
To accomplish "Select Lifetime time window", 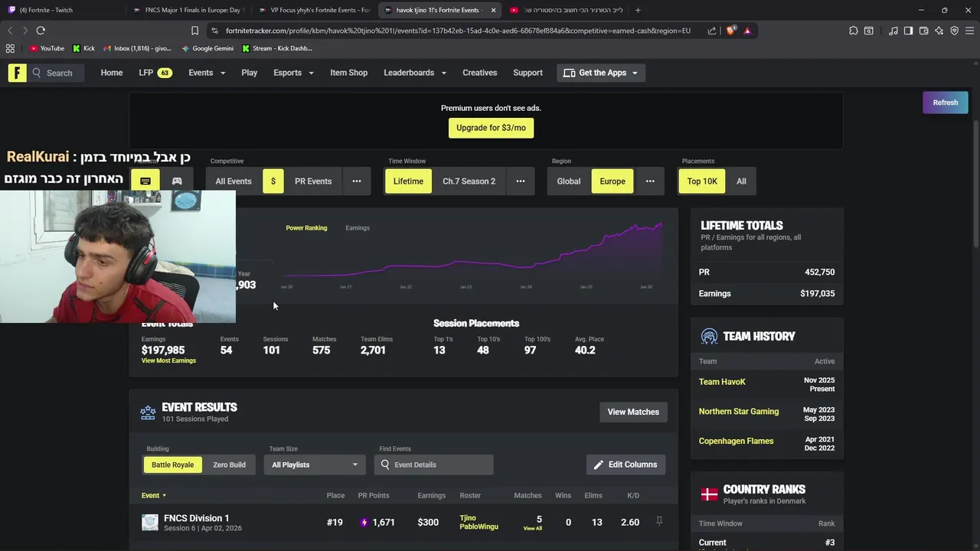I will pyautogui.click(x=408, y=181).
